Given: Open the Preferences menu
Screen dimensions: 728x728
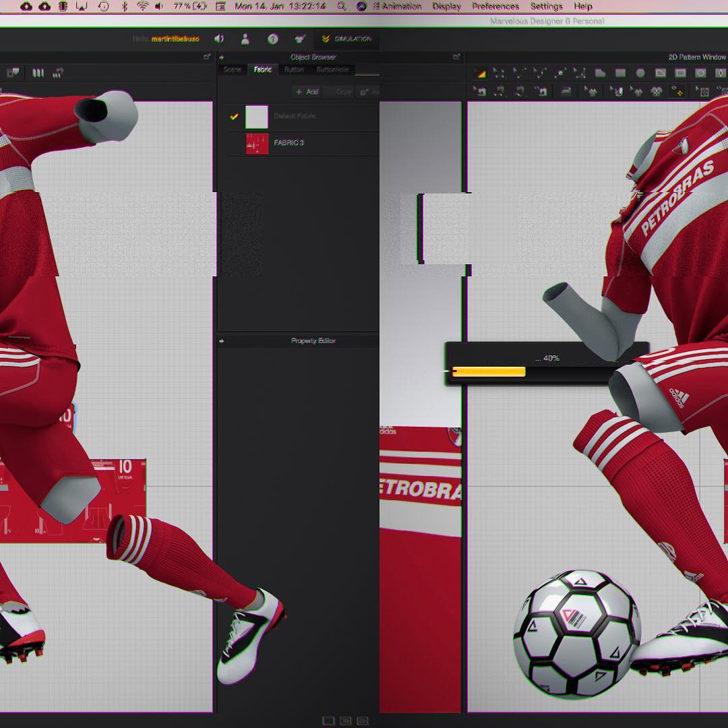Looking at the screenshot, I should 495,7.
